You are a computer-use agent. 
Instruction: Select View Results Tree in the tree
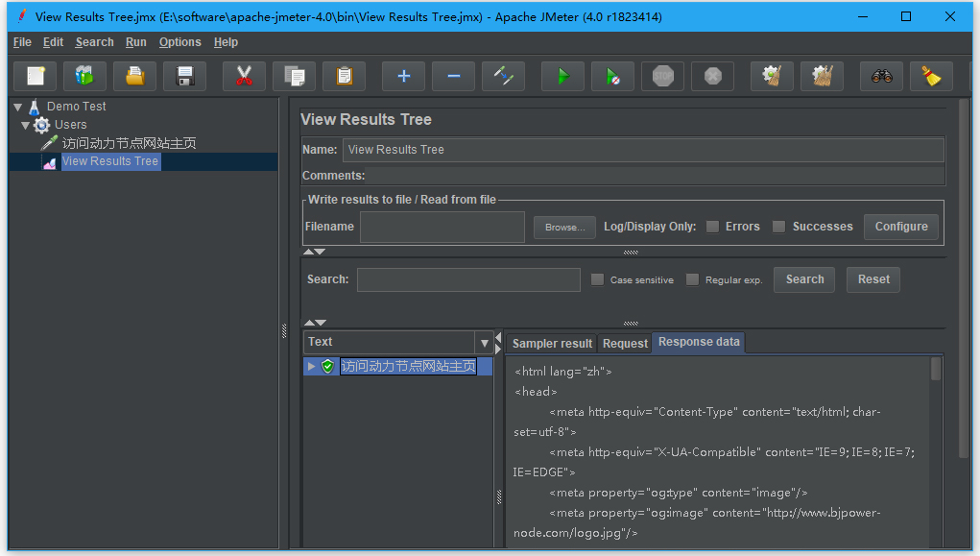pyautogui.click(x=110, y=161)
